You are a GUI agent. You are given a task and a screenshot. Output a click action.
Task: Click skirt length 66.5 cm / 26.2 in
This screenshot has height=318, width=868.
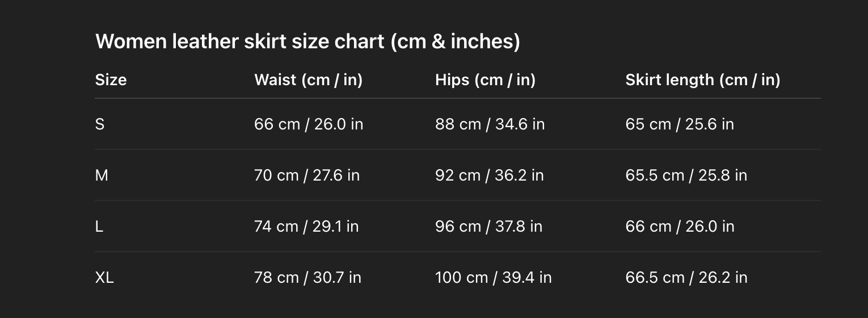(x=686, y=278)
